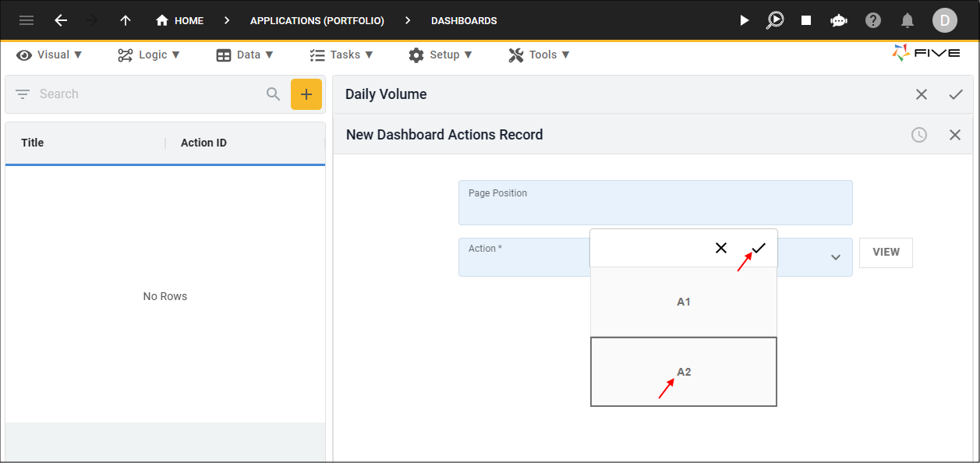Viewport: 980px width, 463px height.
Task: Open the Logic menu
Action: click(x=149, y=55)
